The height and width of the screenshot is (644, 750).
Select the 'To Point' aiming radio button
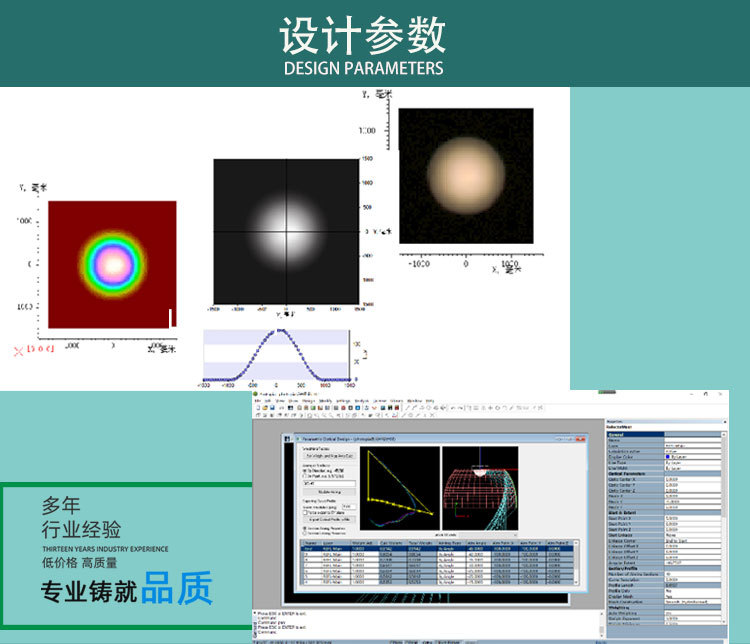click(x=305, y=476)
